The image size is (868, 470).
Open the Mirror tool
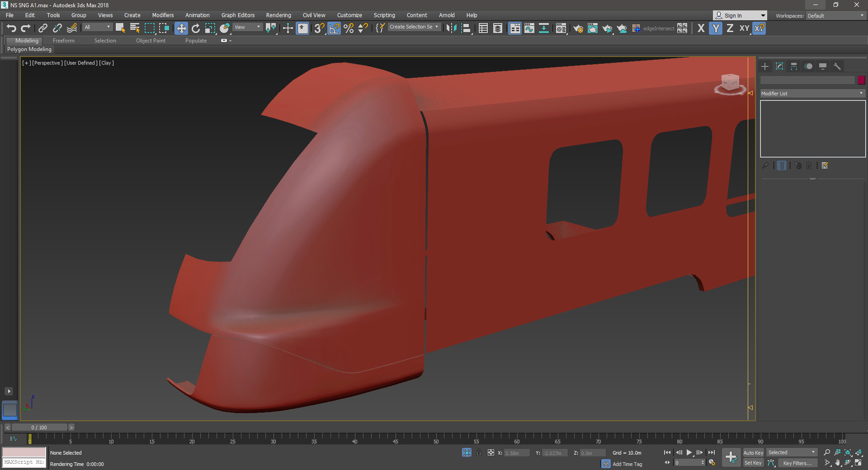[451, 28]
